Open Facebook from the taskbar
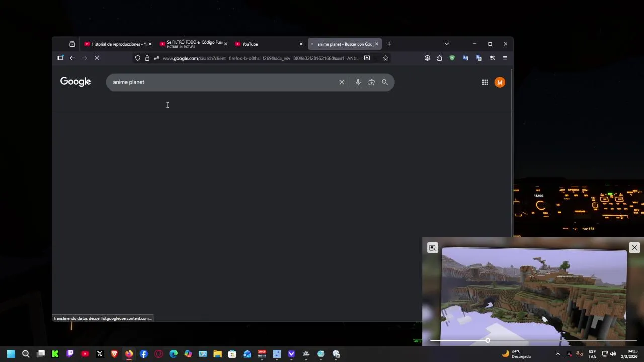Screen dimensions: 644x362 [144, 354]
